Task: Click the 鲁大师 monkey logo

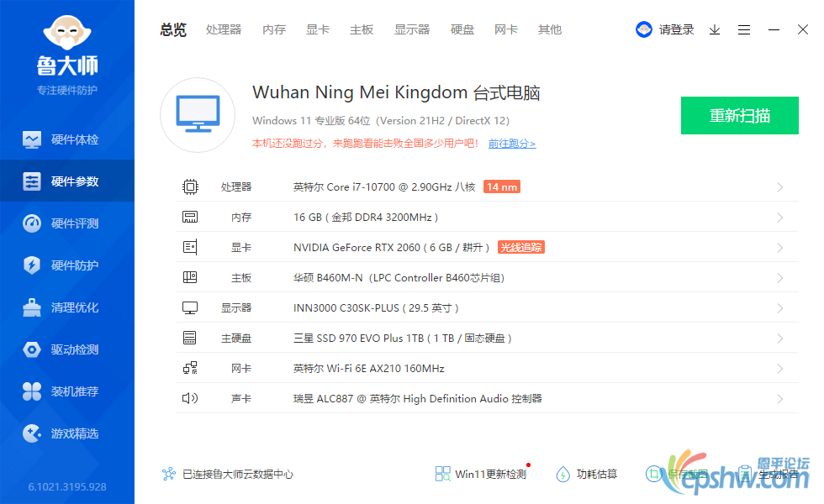Action: tap(67, 33)
